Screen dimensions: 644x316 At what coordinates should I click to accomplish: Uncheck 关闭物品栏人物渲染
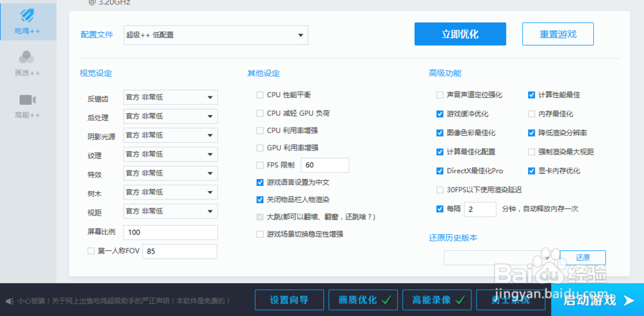click(260, 200)
